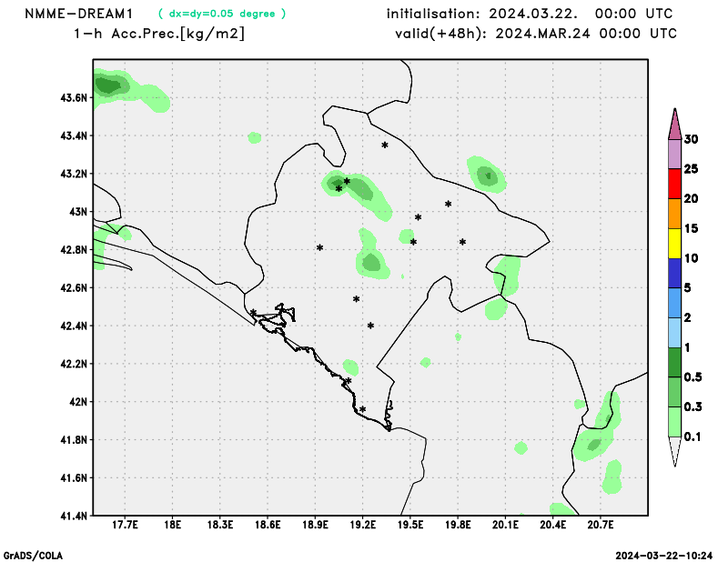Pick the light blue 1–2 legend band
This screenshot has height=562, width=728.
(674, 333)
